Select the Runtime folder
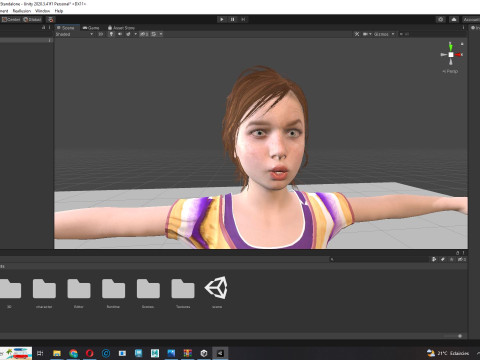The image size is (480, 360). coord(113,292)
